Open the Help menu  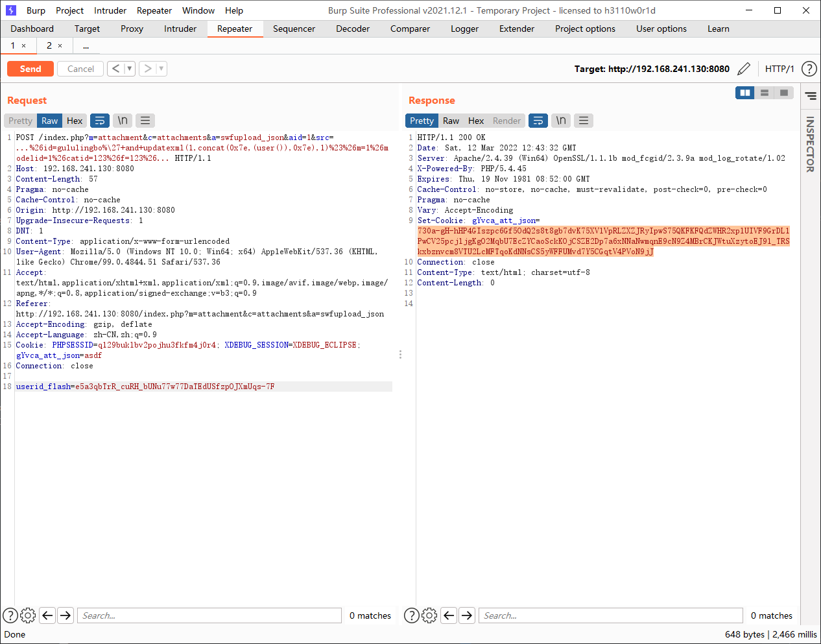pyautogui.click(x=234, y=10)
